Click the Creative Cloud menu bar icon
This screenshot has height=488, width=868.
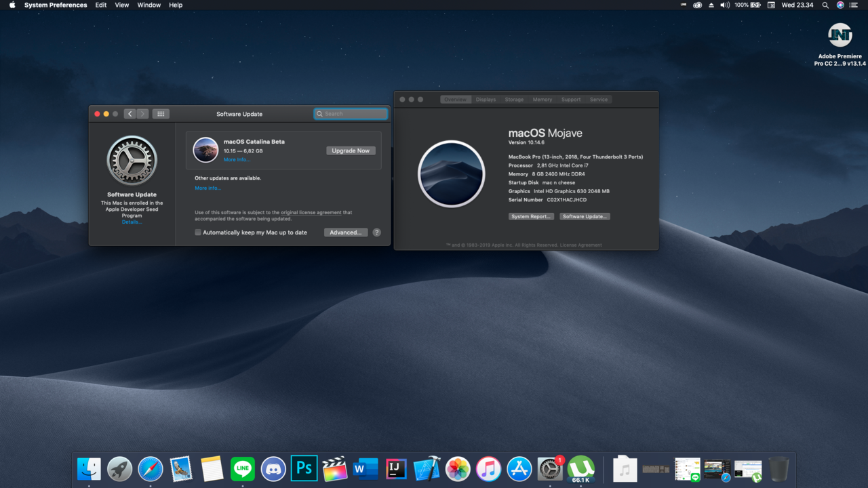697,5
